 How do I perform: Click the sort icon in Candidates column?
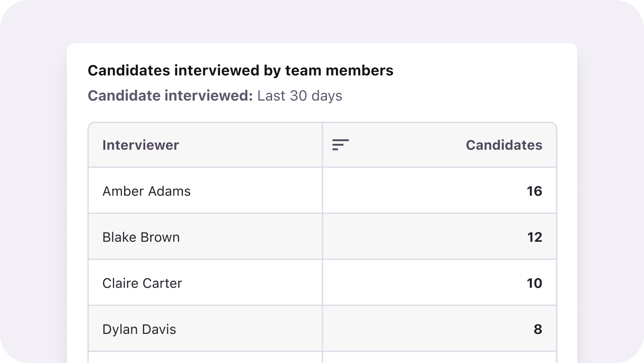click(340, 145)
